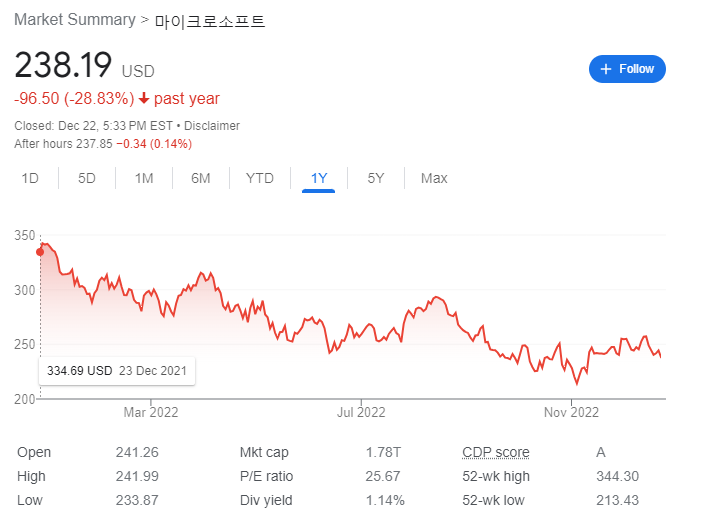Click the Mkt cap value 1.78T

click(383, 452)
